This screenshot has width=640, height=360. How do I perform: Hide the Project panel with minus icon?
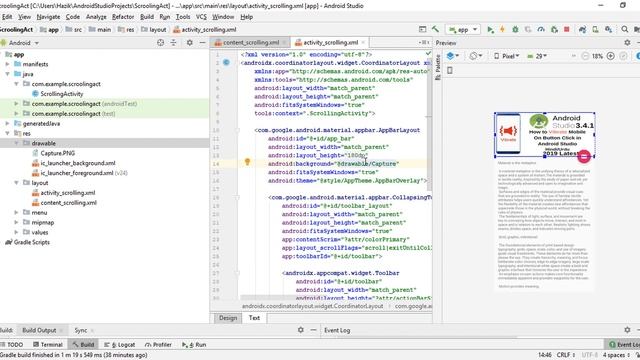click(x=202, y=42)
